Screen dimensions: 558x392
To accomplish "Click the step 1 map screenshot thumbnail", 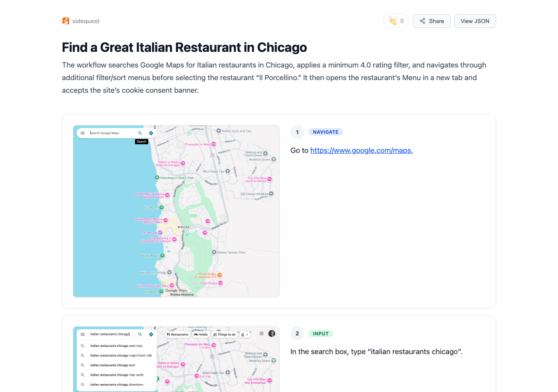I will point(176,211).
